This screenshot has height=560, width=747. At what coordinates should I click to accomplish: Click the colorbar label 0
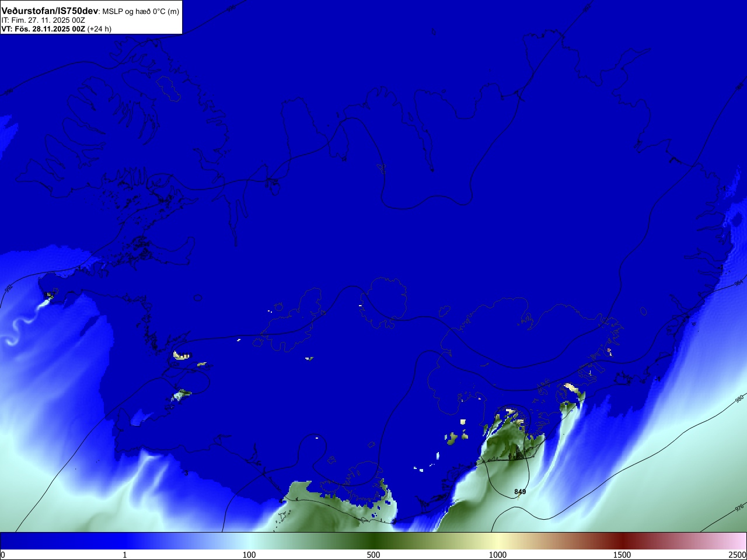pyautogui.click(x=3, y=555)
